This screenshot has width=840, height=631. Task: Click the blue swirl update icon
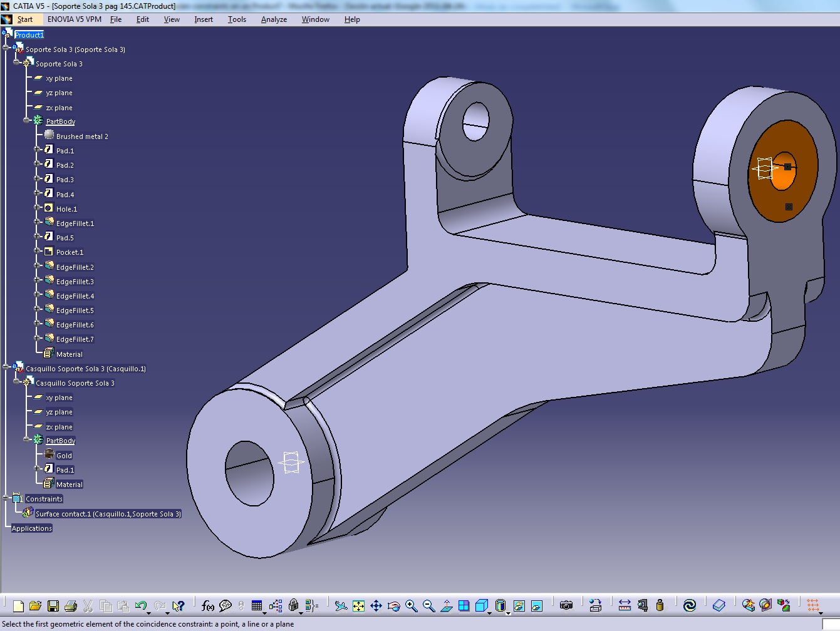690,605
